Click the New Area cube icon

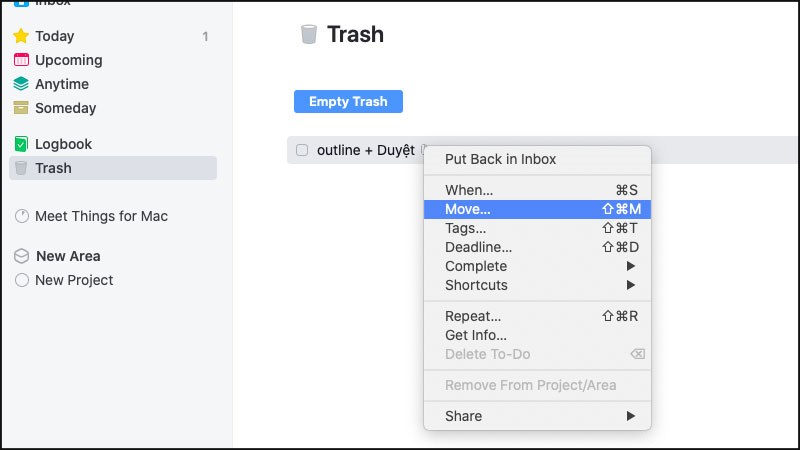coord(21,256)
